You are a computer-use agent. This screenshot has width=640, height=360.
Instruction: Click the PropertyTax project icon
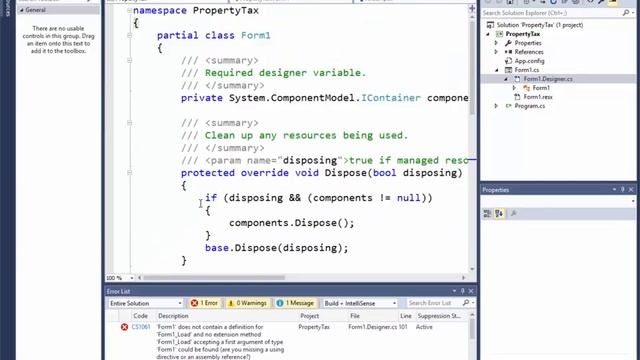tap(499, 34)
